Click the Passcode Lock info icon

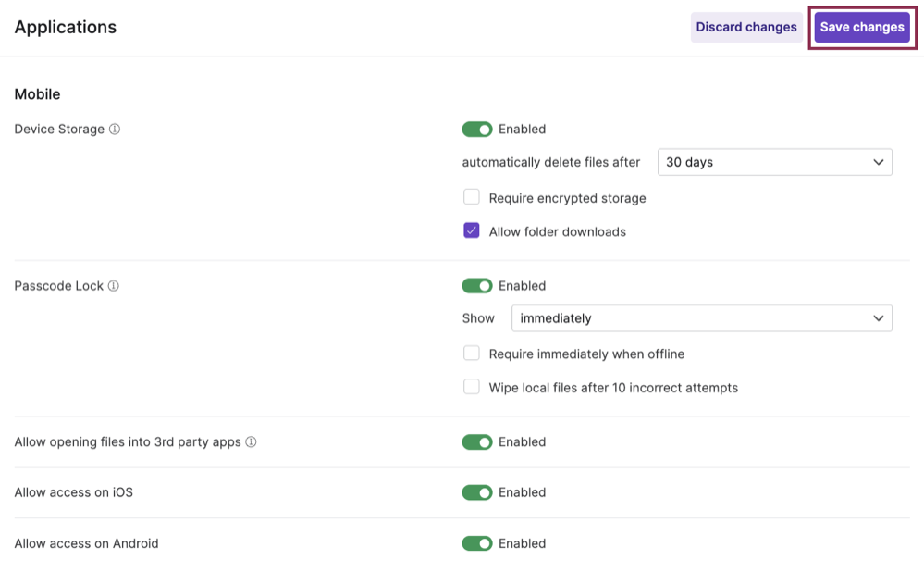click(x=112, y=285)
